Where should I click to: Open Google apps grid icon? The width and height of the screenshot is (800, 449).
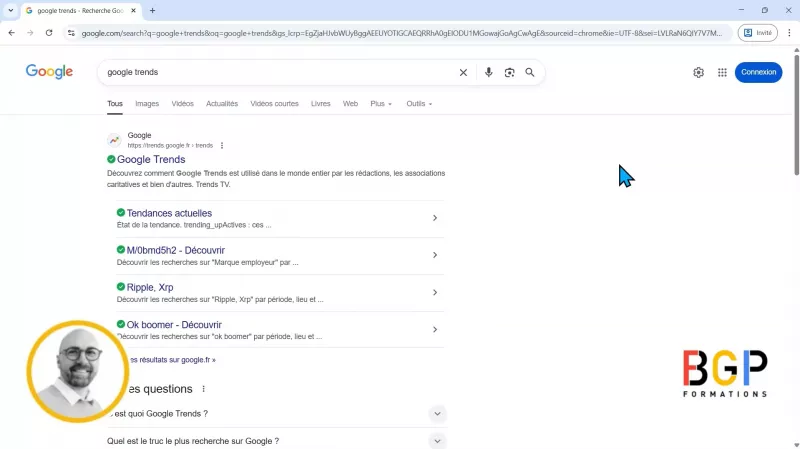(722, 72)
